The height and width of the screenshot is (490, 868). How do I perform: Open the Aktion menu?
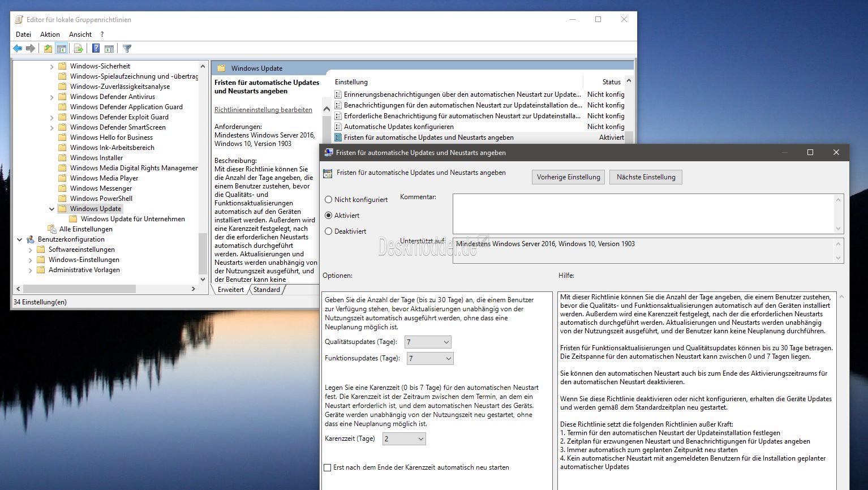pos(50,35)
